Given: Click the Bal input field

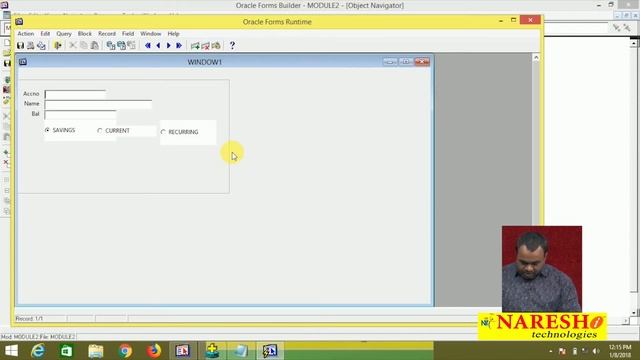Looking at the screenshot, I should pyautogui.click(x=80, y=114).
